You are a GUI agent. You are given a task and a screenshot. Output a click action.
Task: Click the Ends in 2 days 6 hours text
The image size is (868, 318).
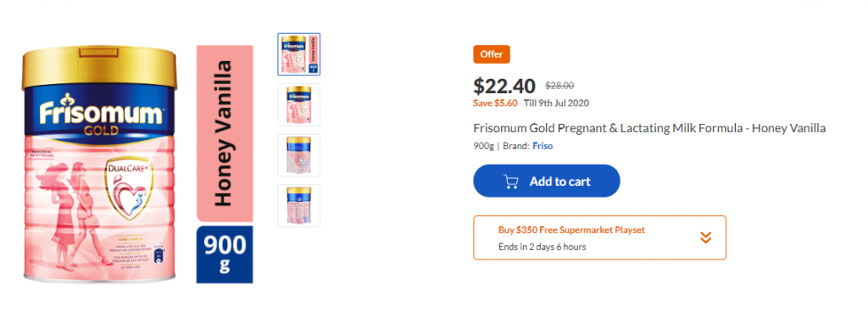point(542,247)
